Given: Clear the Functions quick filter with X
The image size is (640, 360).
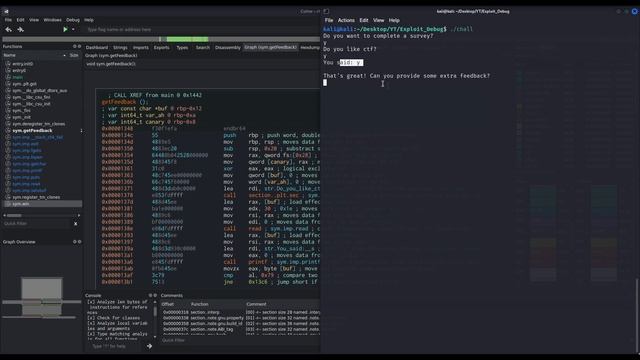Looking at the screenshot, I should tap(76, 224).
